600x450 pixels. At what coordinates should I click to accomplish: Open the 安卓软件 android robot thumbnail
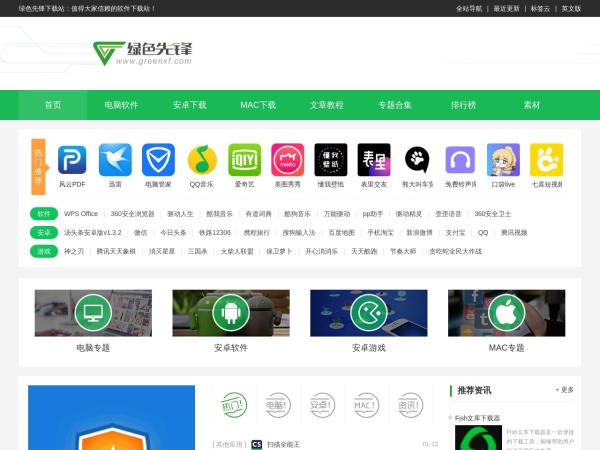click(231, 313)
